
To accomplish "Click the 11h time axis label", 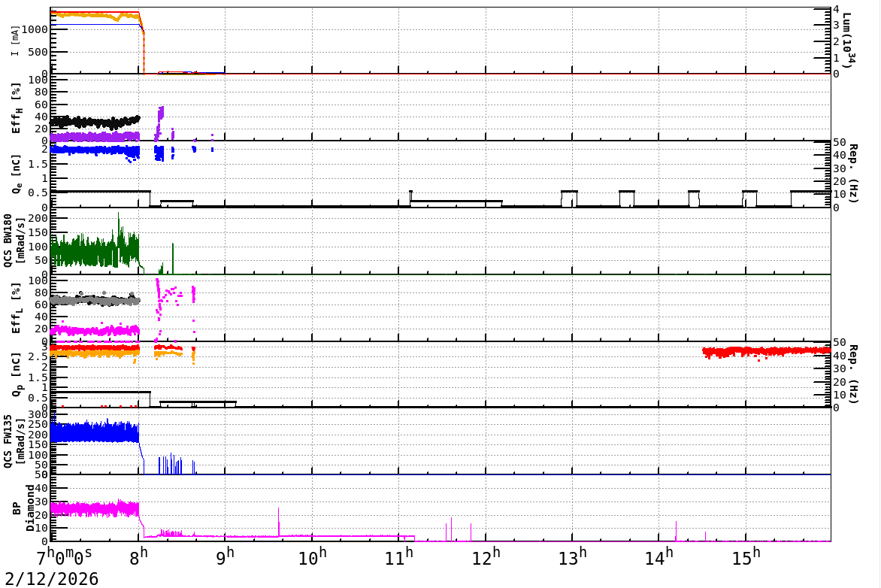I will click(399, 557).
